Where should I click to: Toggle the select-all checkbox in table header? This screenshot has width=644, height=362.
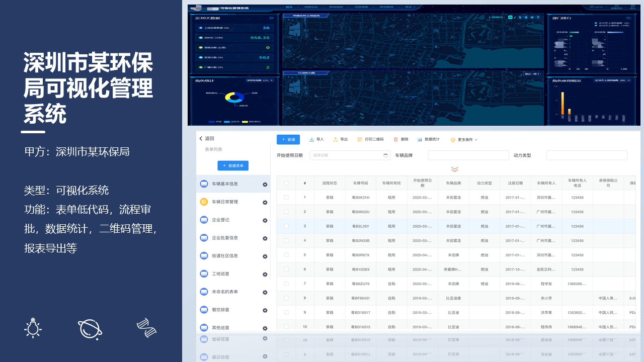[x=286, y=183]
